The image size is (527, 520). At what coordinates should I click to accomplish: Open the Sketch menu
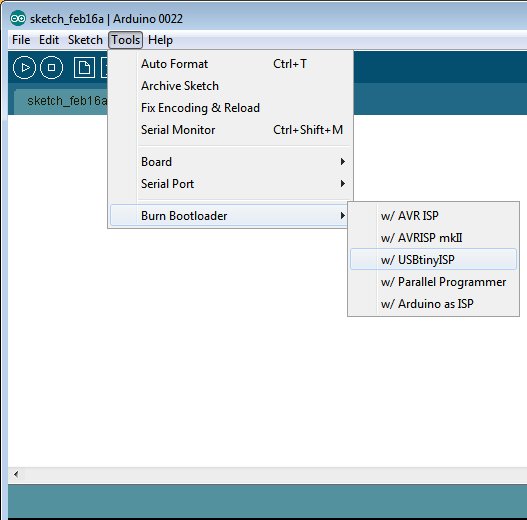click(x=85, y=40)
